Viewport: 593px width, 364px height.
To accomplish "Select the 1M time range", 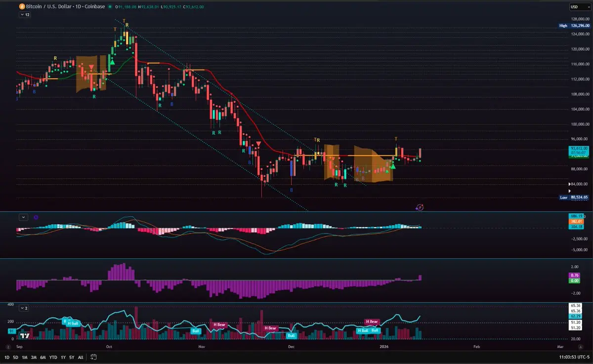I will (x=25, y=357).
